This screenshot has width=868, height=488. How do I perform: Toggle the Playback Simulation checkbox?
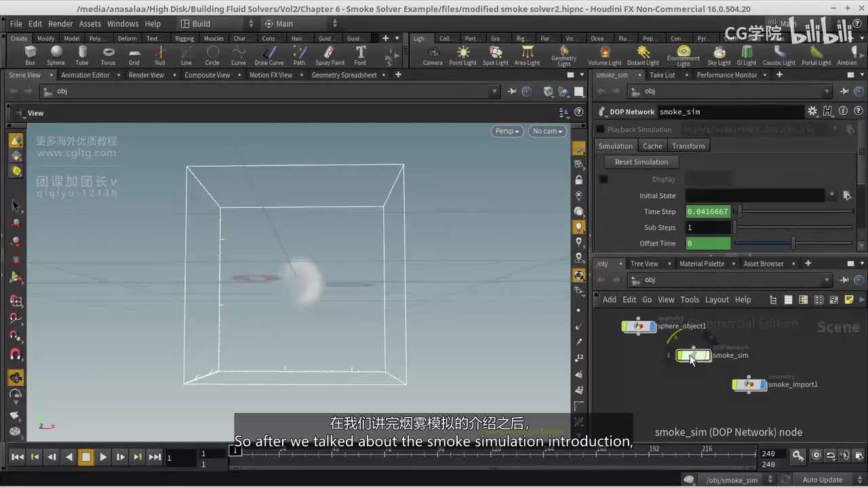click(600, 129)
